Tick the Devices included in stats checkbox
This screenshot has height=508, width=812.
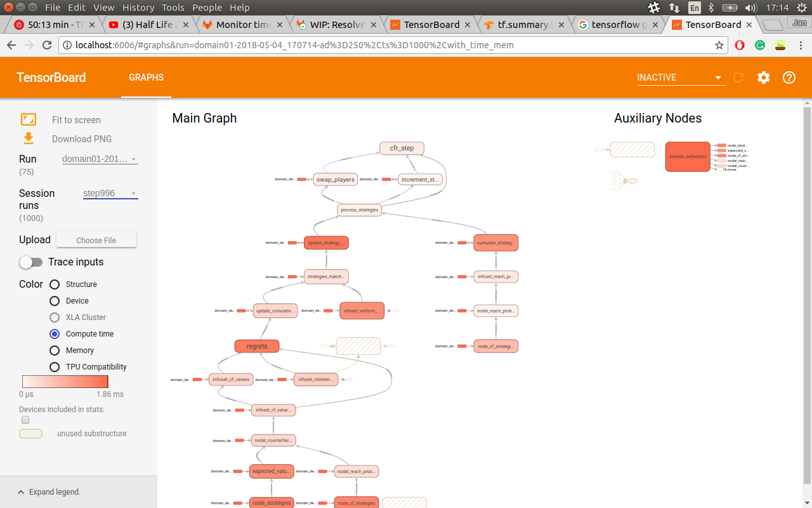(25, 420)
